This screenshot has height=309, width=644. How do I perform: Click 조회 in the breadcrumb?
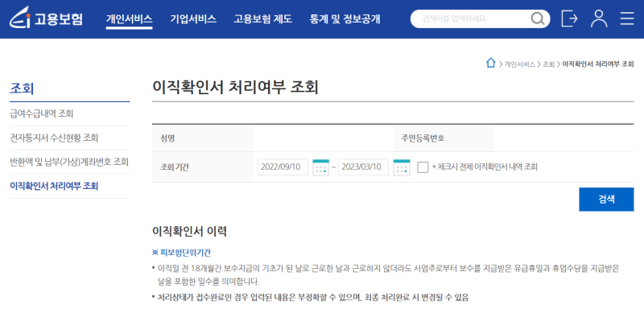coord(549,64)
